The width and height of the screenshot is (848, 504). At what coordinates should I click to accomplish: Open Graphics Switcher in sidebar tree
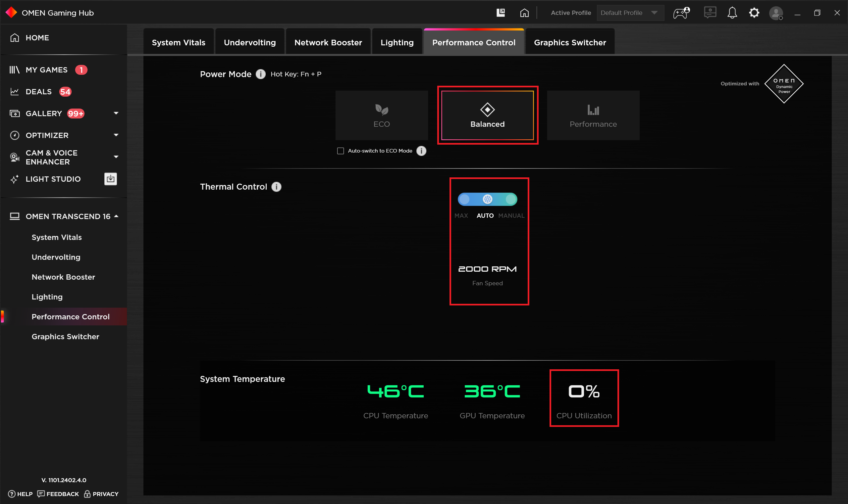pyautogui.click(x=65, y=337)
